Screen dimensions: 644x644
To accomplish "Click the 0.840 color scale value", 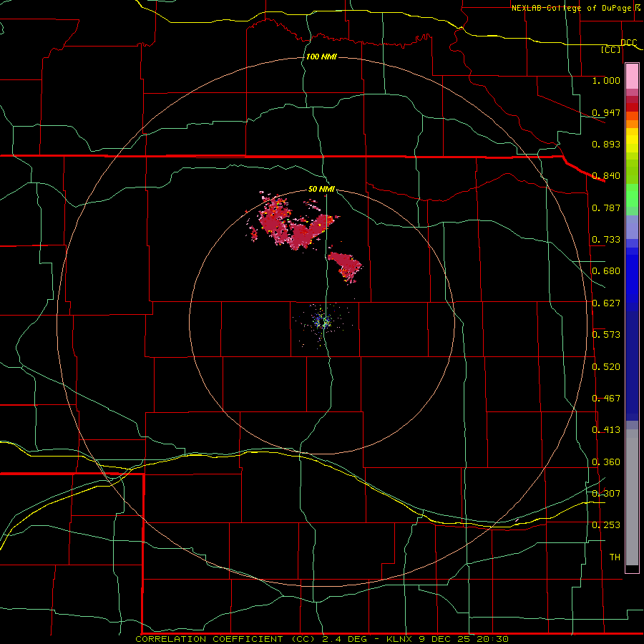I will click(x=606, y=176).
